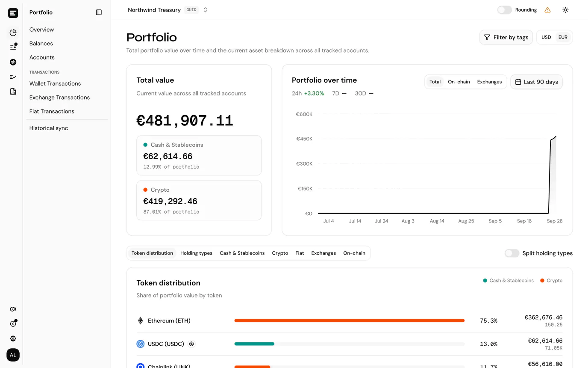Switch to the bottom On-chain tab

pos(354,253)
